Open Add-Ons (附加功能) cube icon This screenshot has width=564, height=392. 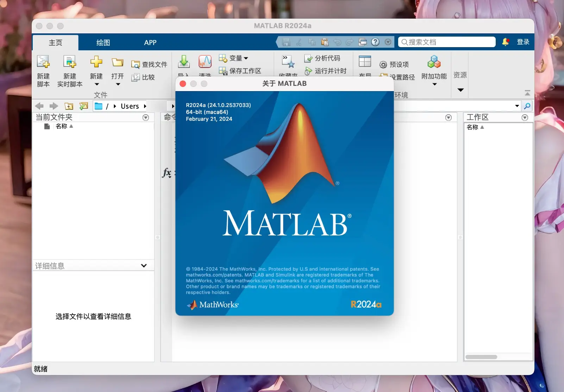click(434, 62)
